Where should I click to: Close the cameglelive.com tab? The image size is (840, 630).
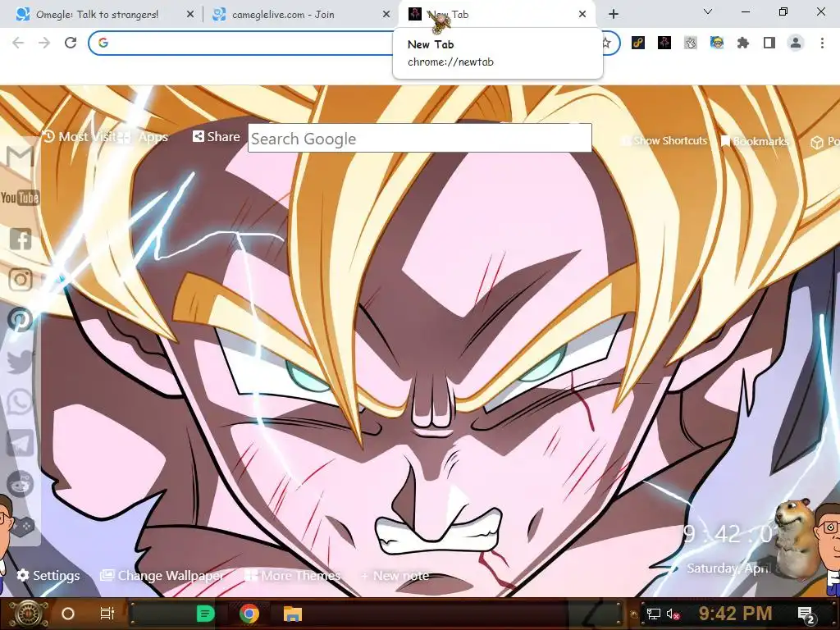pos(386,15)
